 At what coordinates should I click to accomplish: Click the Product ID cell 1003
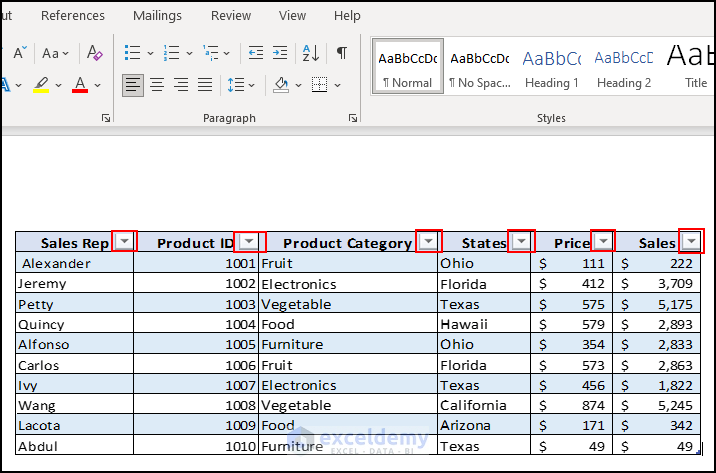196,304
